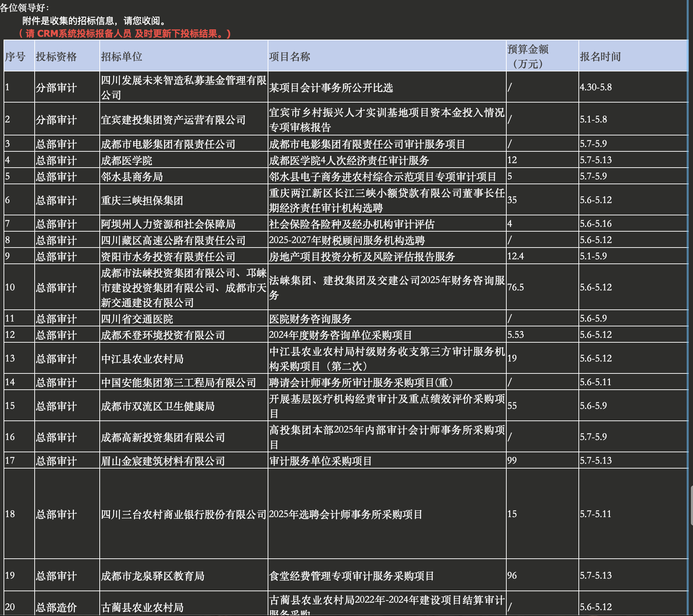Image resolution: width=693 pixels, height=616 pixels.
Task: Select cell 成都禾登环境投资有限公司
Action: click(x=184, y=335)
